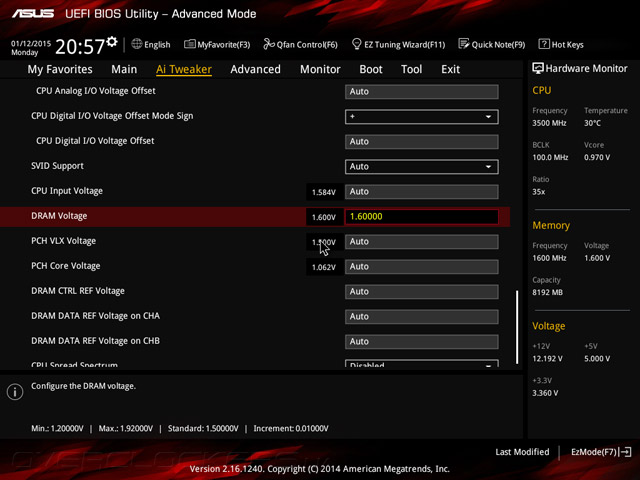
Task: Click CPU Digital I/O Voltage Offset field
Action: pyautogui.click(x=422, y=142)
